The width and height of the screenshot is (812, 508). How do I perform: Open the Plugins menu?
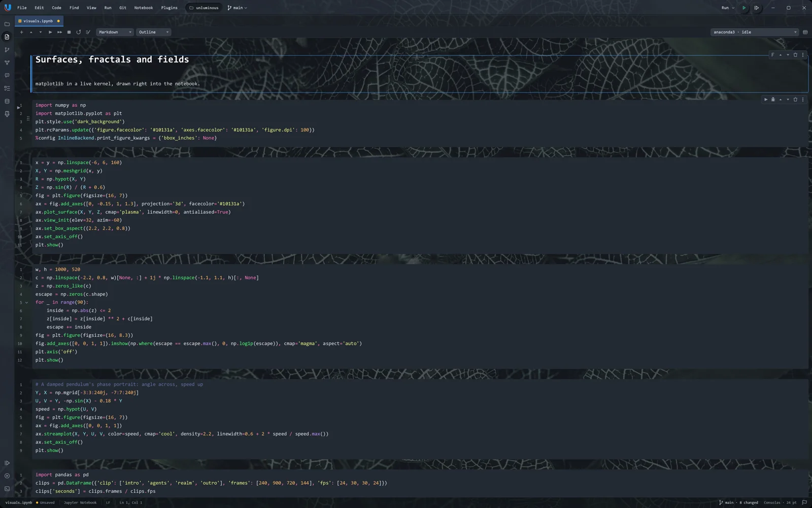pyautogui.click(x=170, y=8)
